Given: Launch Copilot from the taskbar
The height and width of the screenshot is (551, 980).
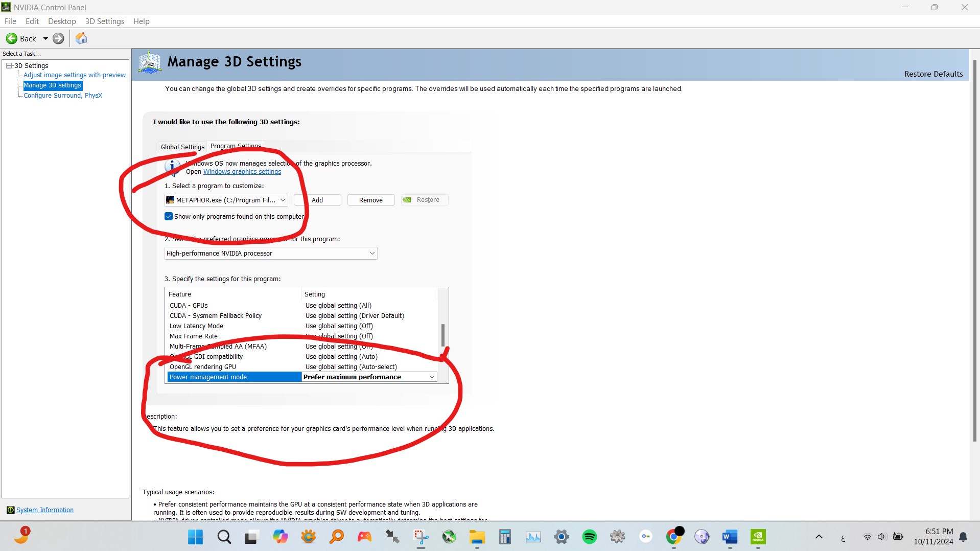Looking at the screenshot, I should 280,537.
